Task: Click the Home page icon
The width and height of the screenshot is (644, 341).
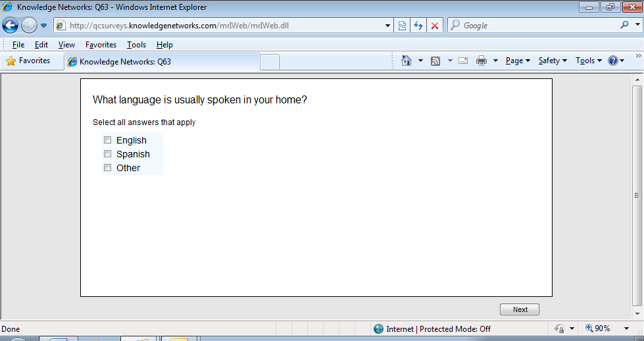Action: (406, 61)
